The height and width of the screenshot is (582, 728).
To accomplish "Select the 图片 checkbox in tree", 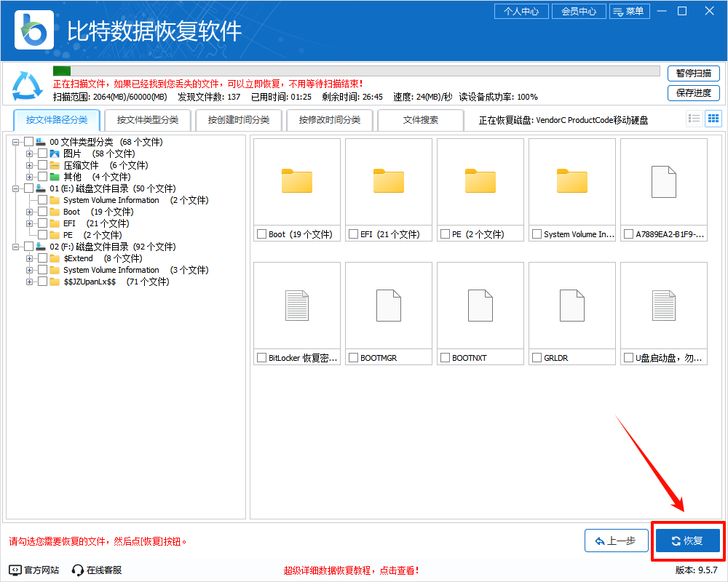I will tap(42, 154).
